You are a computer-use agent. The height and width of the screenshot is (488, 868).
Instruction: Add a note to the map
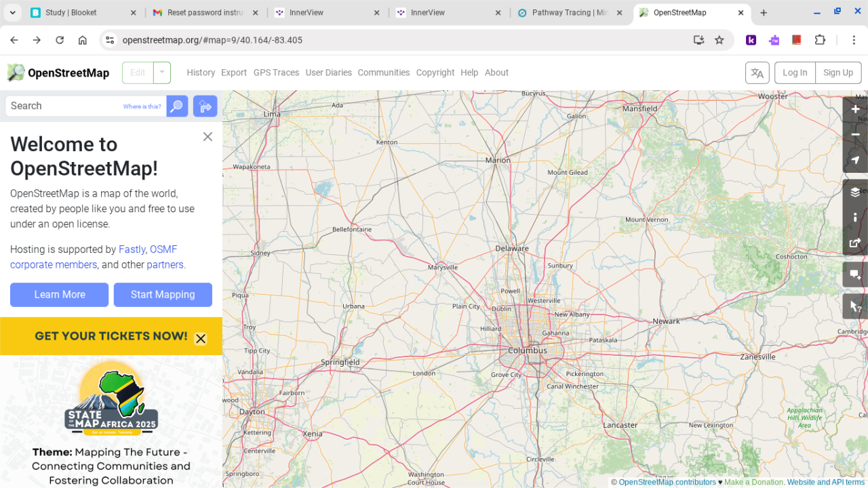tap(855, 274)
